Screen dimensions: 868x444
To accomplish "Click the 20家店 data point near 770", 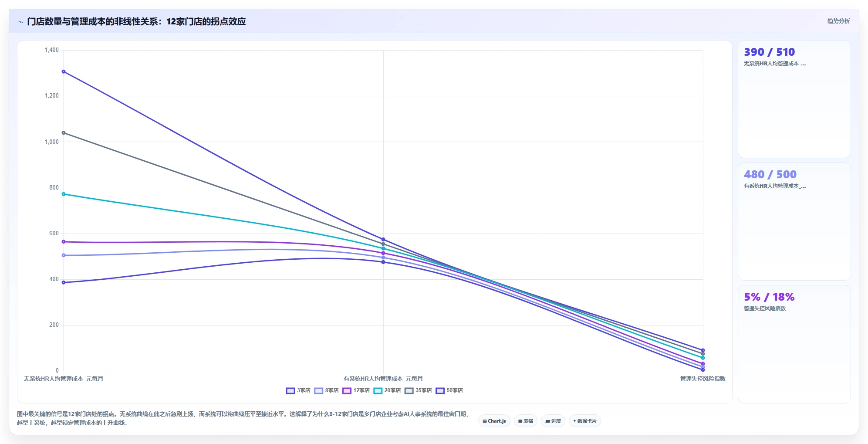I will [64, 194].
